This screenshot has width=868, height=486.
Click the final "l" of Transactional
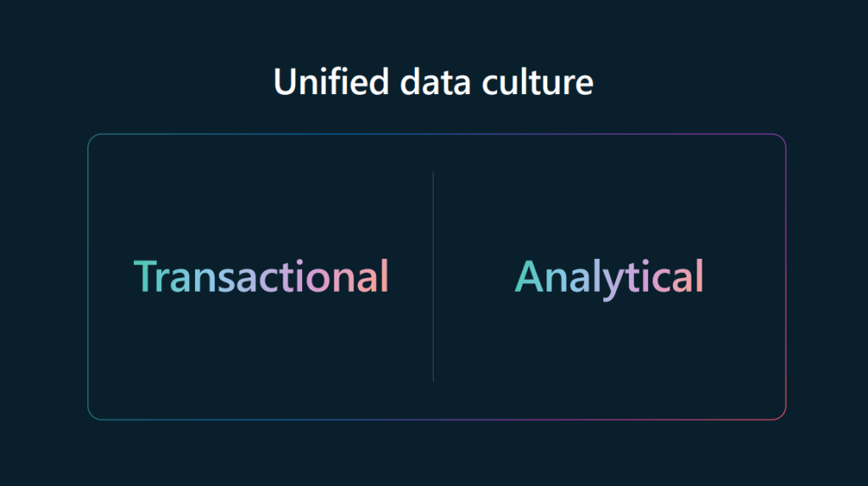[385, 275]
